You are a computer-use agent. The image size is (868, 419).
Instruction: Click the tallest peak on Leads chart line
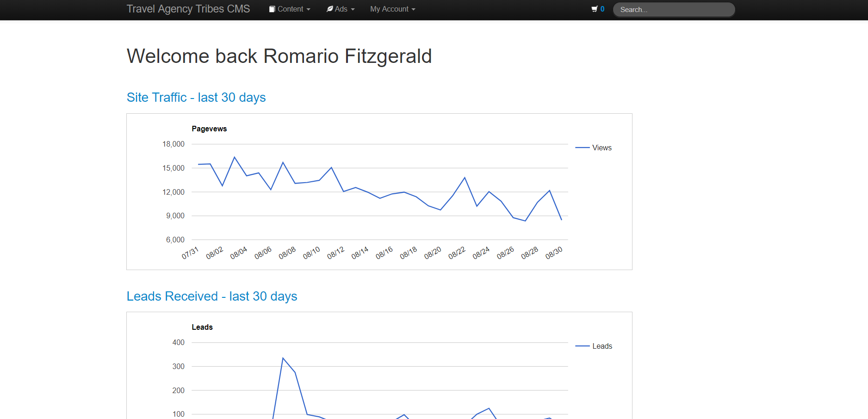coord(283,358)
